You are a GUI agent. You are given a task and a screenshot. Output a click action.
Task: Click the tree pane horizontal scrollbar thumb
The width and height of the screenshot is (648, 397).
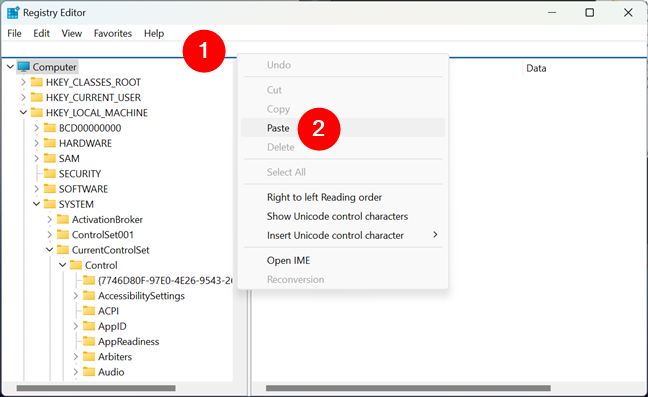pos(96,388)
